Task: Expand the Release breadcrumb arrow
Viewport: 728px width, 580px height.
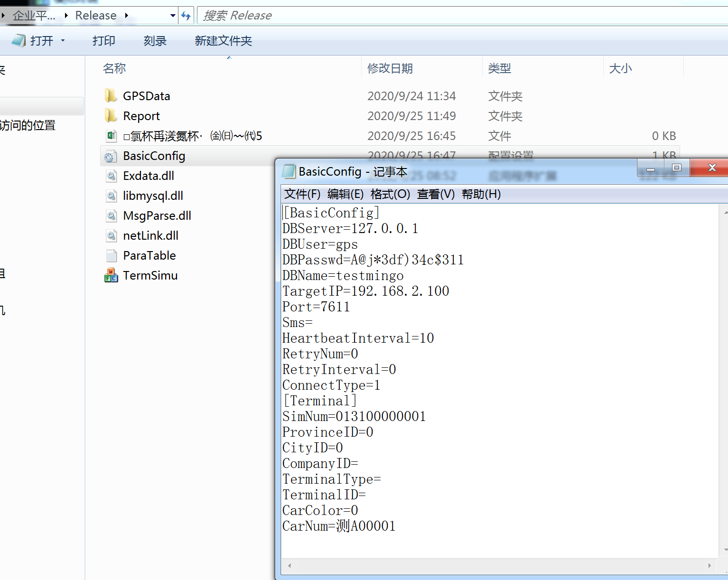Action: click(x=126, y=16)
